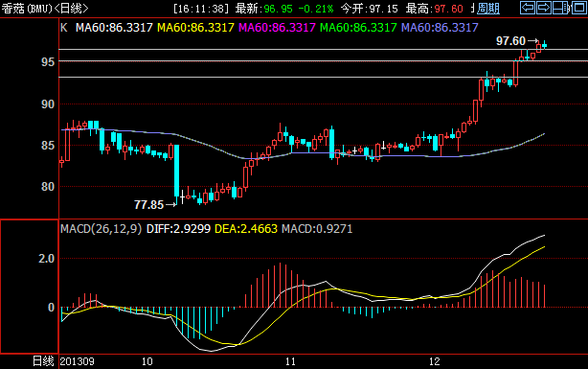588x369 pixels.
Task: Click the full window view icon
Action: pos(579,8)
